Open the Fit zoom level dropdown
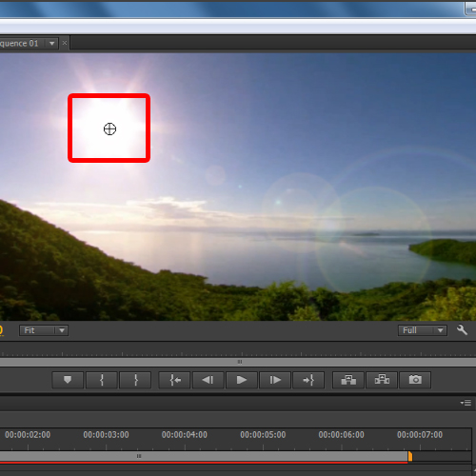 pos(44,330)
